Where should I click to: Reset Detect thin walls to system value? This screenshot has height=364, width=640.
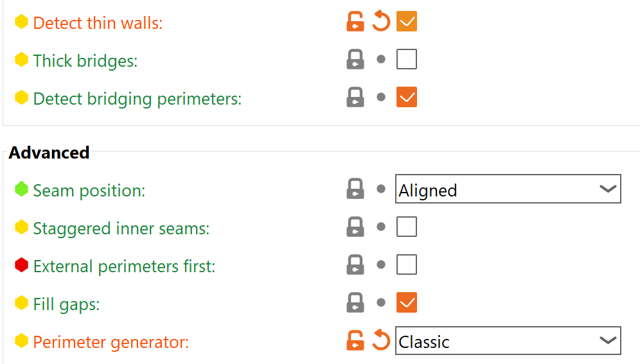click(381, 22)
